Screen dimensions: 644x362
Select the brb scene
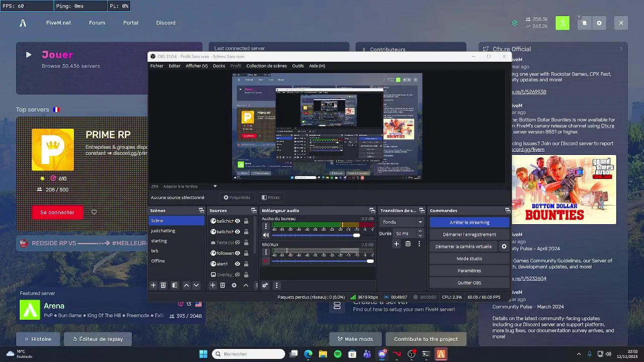(x=177, y=251)
